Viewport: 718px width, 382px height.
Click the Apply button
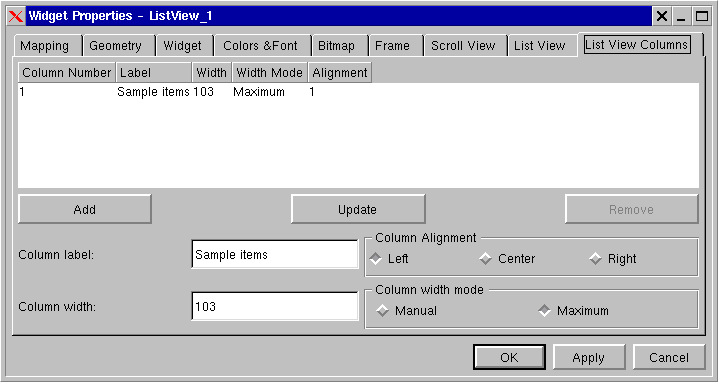point(589,357)
